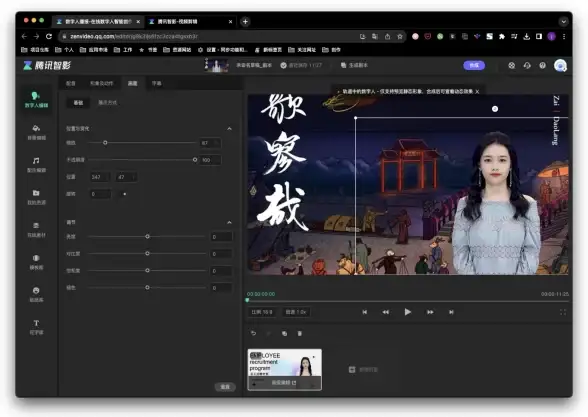
Task: Click Generate Copy in the header
Action: [x=354, y=65]
